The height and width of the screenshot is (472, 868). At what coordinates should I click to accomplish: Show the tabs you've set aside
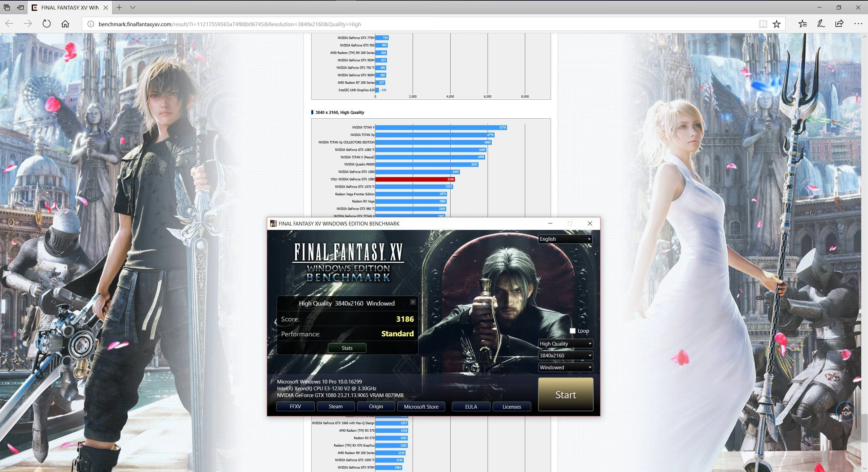point(7,7)
